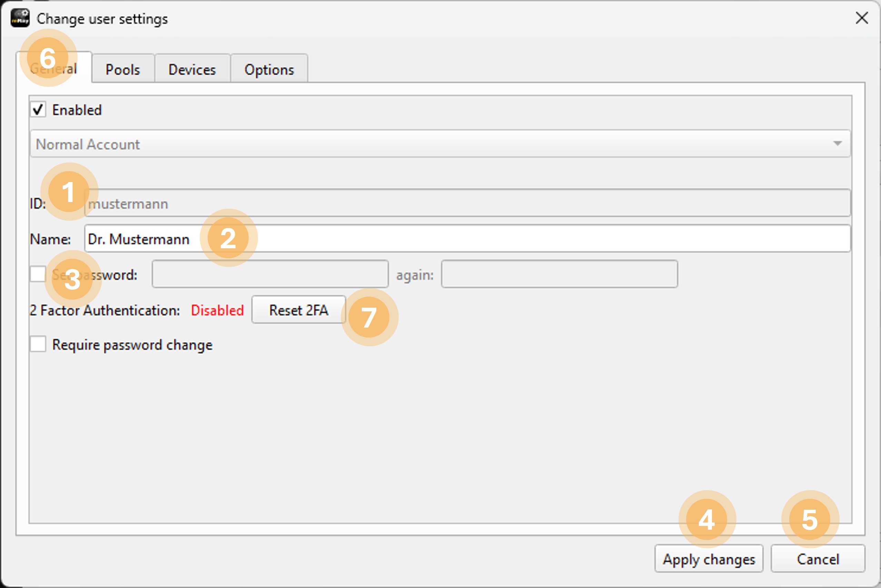Click into the Name text field
Screen dimensions: 881x588
525,239
